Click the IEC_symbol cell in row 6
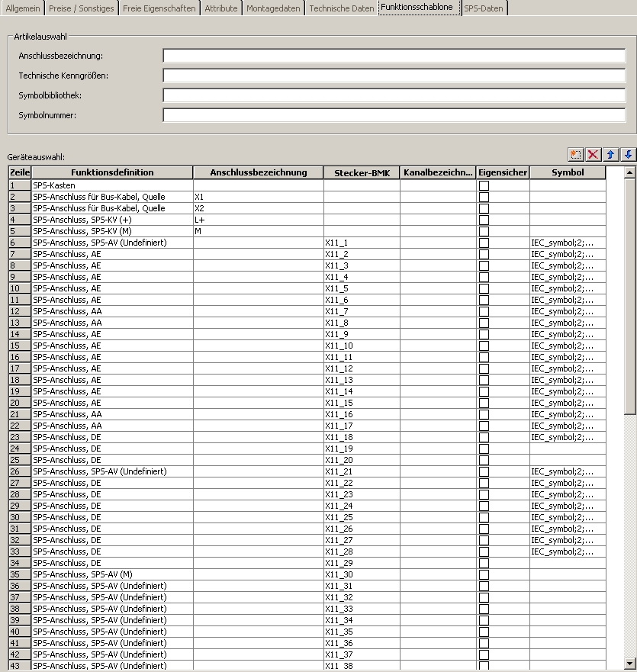Viewport: 637px width, 672px height. point(568,243)
